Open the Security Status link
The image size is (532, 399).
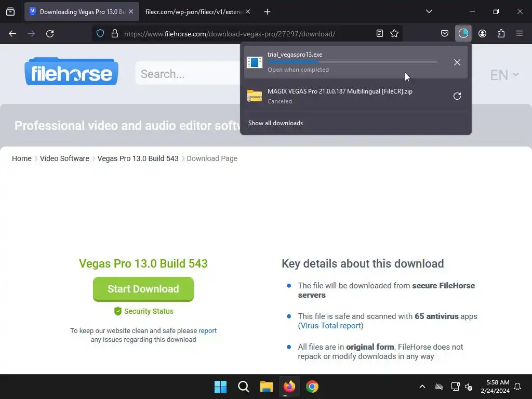tap(144, 311)
